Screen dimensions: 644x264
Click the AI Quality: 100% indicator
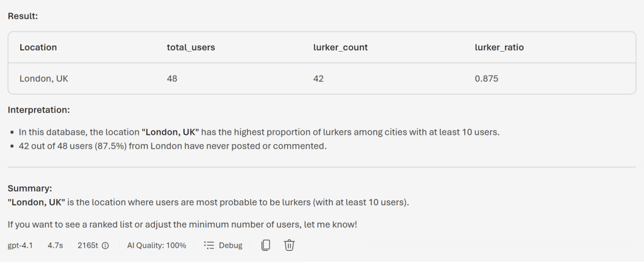click(156, 245)
